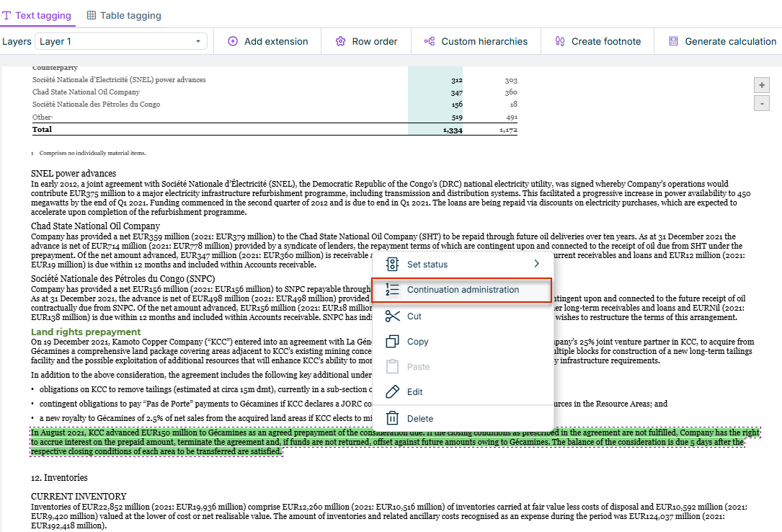This screenshot has width=782, height=532.
Task: Click the Copy icon
Action: (393, 342)
